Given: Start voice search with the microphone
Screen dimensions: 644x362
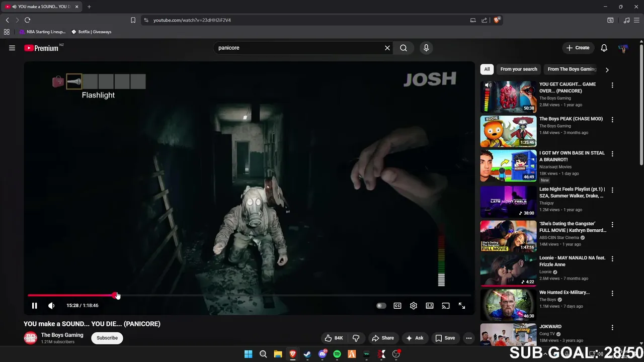Looking at the screenshot, I should pos(426,48).
